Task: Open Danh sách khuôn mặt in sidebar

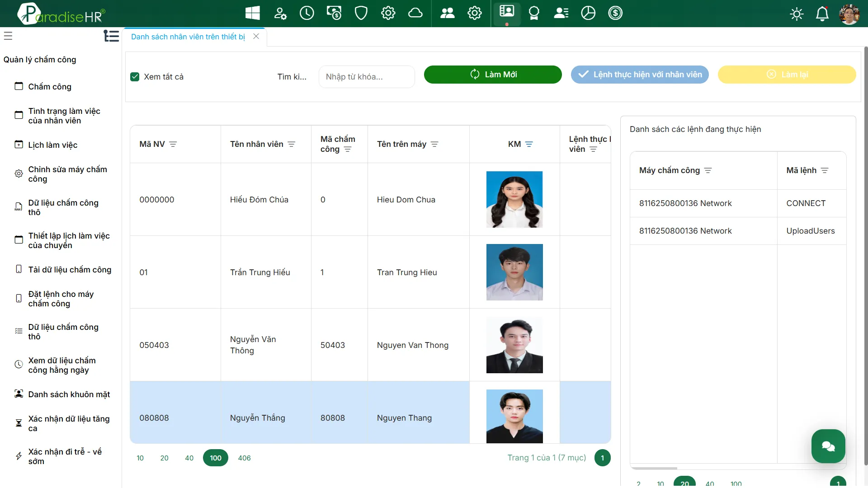Action: [x=69, y=394]
